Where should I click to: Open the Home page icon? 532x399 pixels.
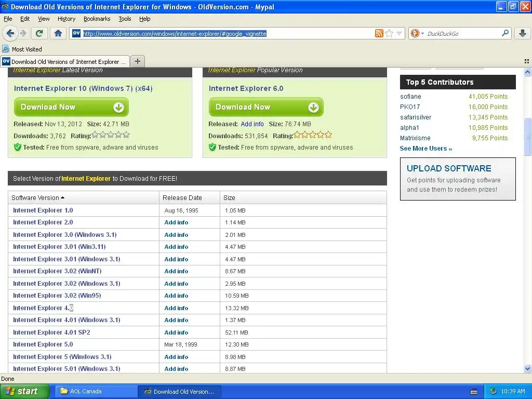click(58, 33)
